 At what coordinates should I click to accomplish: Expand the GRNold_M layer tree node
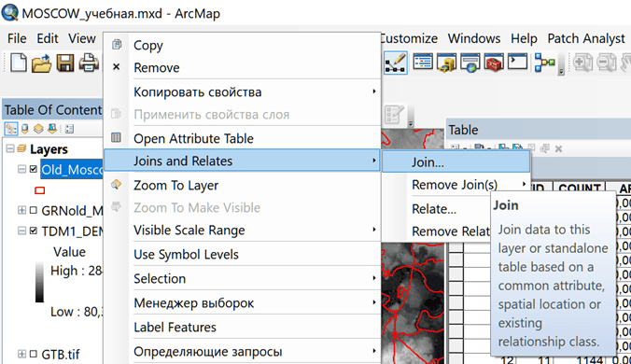(21, 210)
